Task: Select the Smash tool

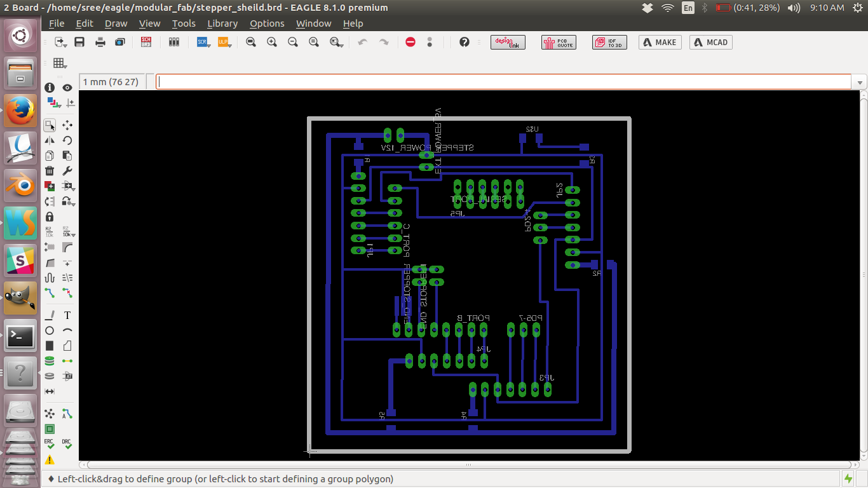Action: click(50, 247)
